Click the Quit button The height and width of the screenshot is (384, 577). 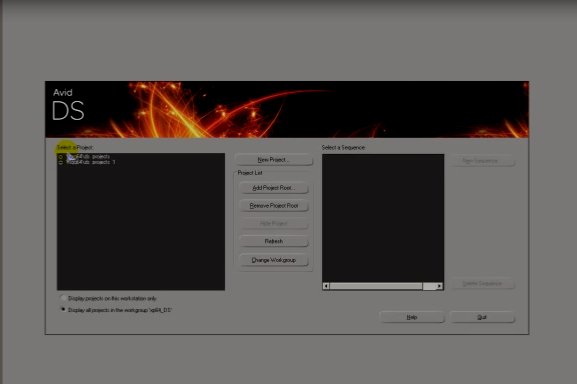482,317
